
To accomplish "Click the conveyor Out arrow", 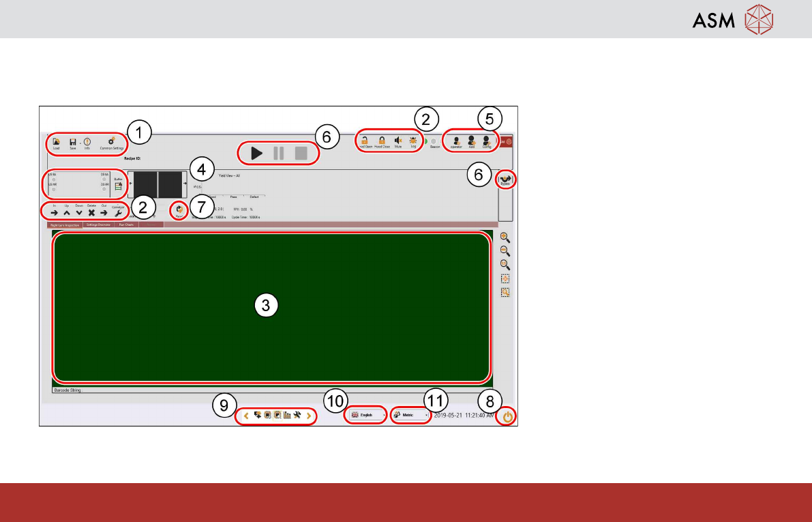I will tap(104, 212).
